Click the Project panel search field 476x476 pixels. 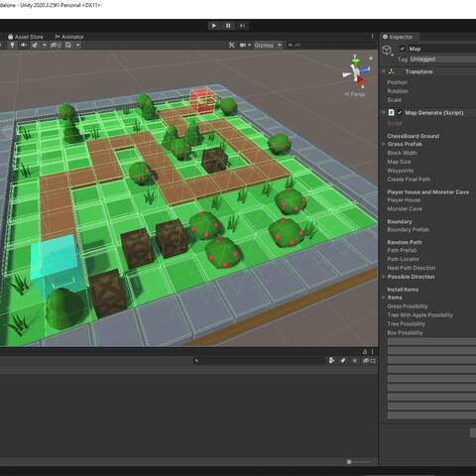[x=259, y=361]
